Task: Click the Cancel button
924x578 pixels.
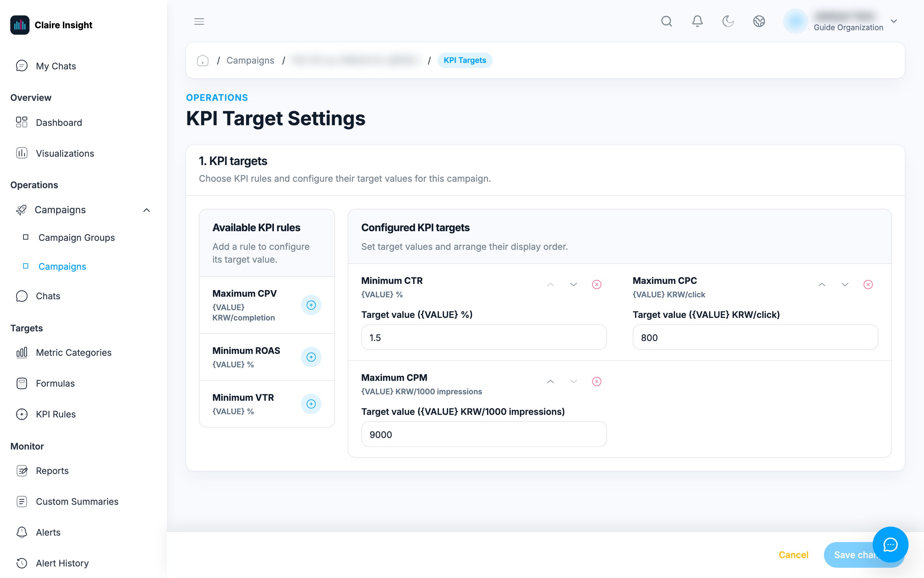Action: (x=793, y=555)
